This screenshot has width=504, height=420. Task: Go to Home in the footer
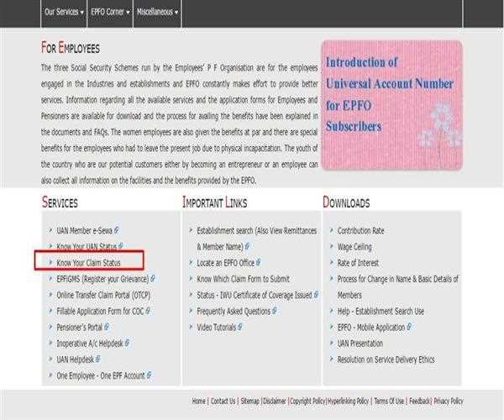tap(198, 401)
